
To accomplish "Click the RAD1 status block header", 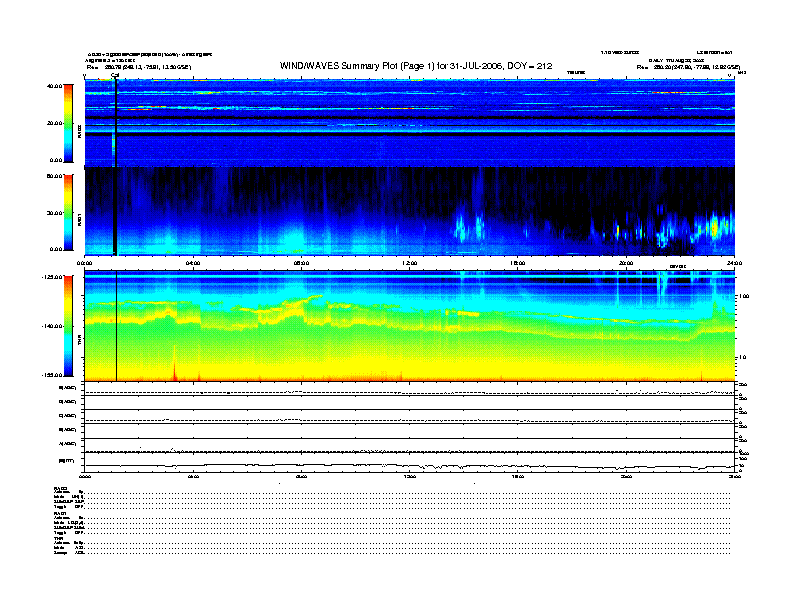I will (x=61, y=513).
